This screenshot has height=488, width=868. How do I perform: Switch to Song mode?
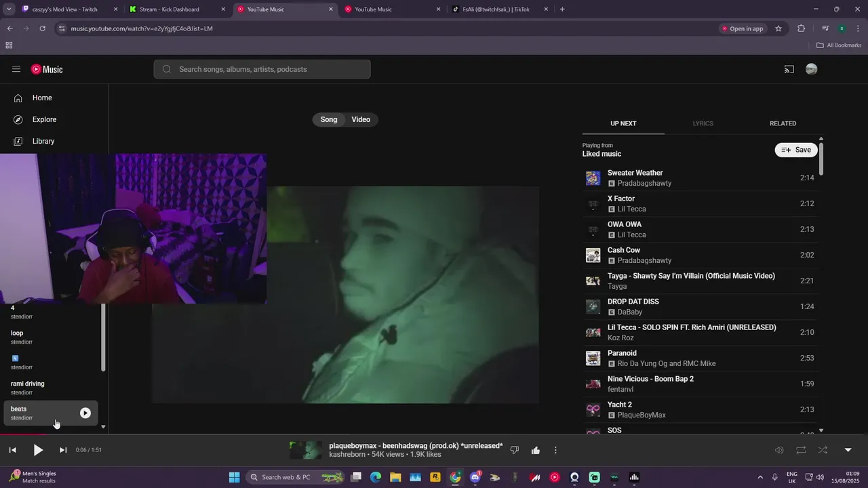coord(329,119)
